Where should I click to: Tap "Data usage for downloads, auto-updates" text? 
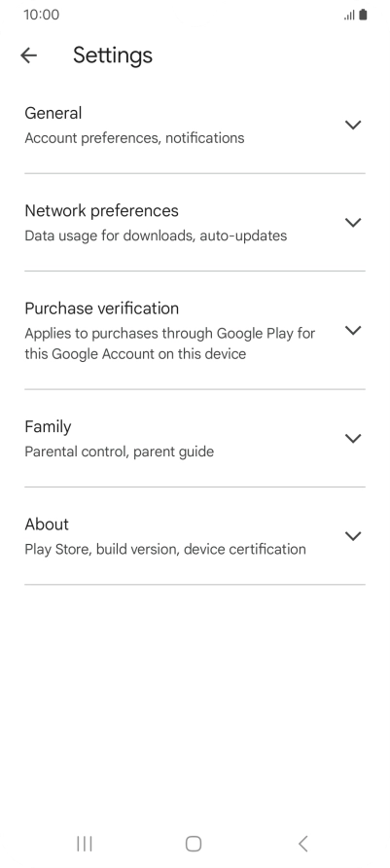pos(156,235)
